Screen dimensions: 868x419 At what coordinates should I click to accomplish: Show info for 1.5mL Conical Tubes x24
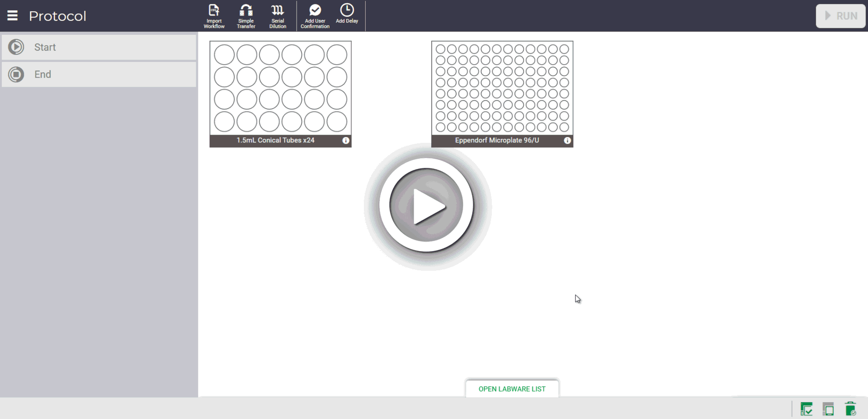pos(346,141)
